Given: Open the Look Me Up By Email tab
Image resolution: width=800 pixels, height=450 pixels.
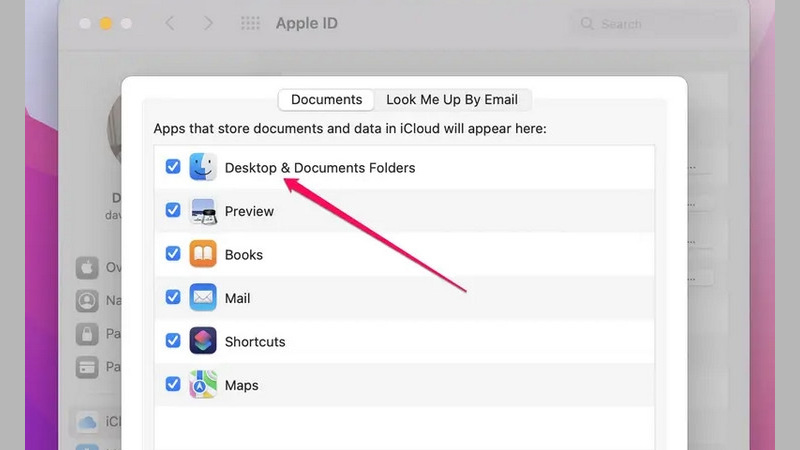Looking at the screenshot, I should pyautogui.click(x=452, y=99).
